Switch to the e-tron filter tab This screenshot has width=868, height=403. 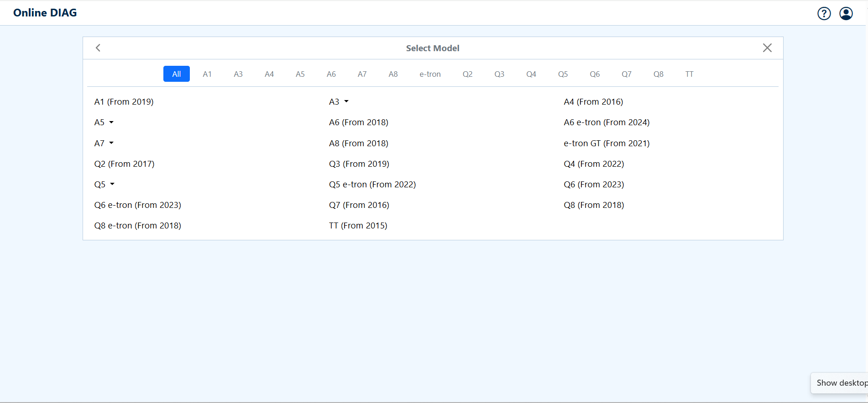click(x=430, y=74)
